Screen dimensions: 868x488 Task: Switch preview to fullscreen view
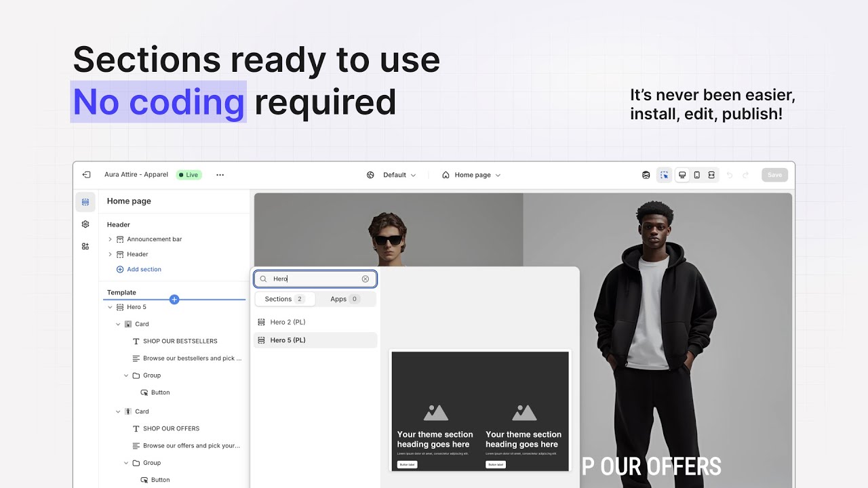click(711, 175)
